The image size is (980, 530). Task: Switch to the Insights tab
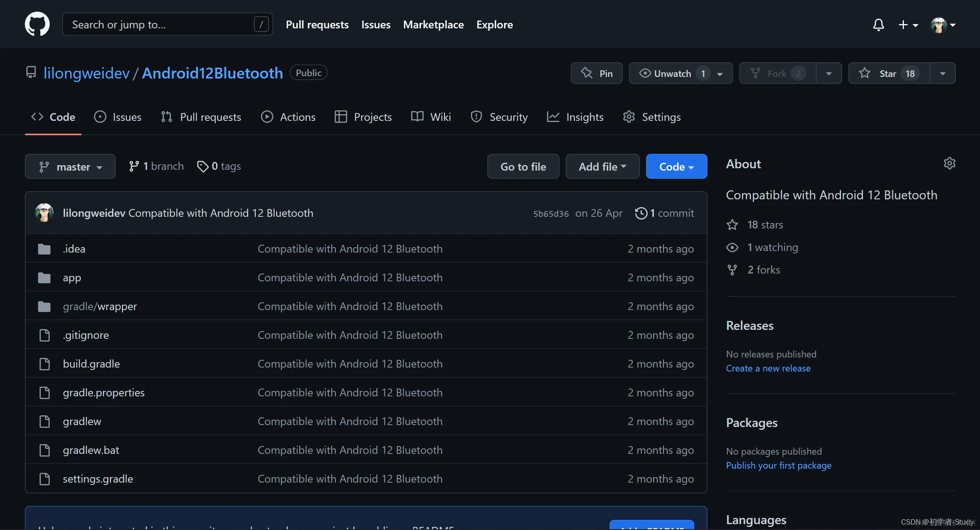coord(575,117)
